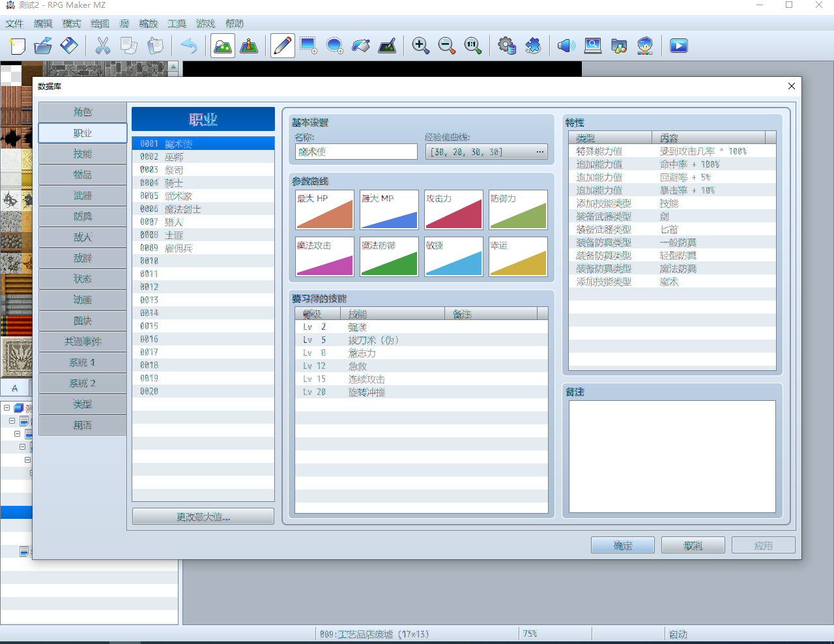Select the 共通事件 database tab

[83, 342]
